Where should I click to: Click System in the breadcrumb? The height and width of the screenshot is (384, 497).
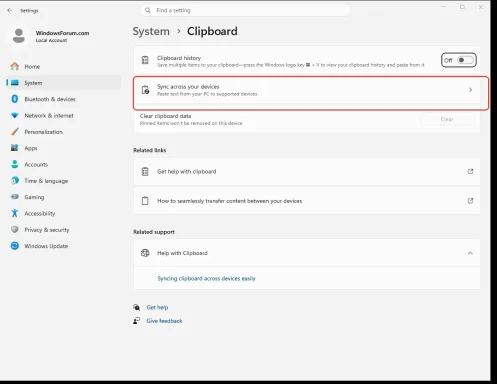[151, 31]
